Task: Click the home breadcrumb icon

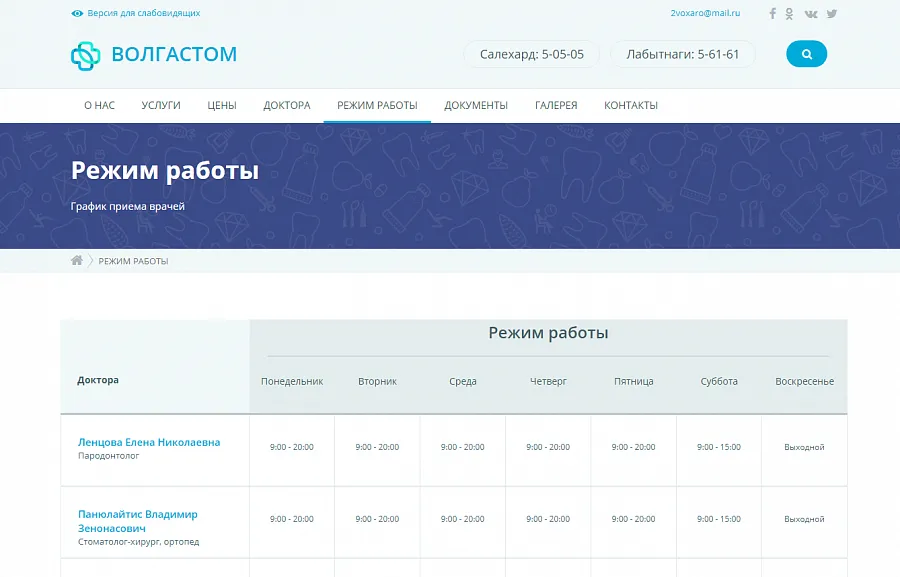Action: (x=77, y=261)
